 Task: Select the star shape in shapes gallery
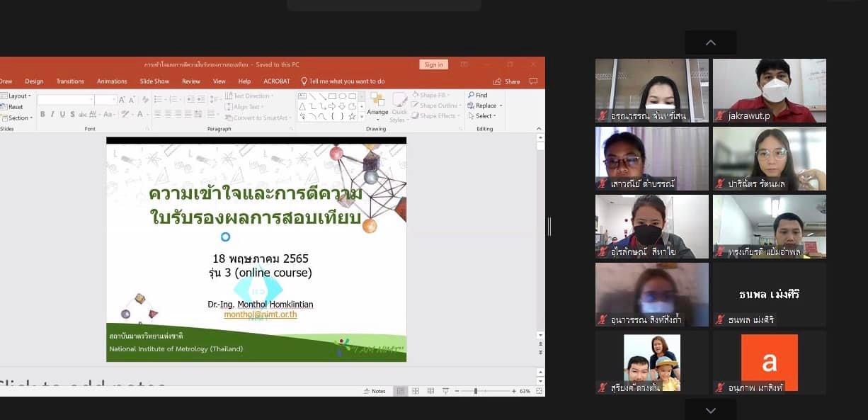[x=352, y=116]
